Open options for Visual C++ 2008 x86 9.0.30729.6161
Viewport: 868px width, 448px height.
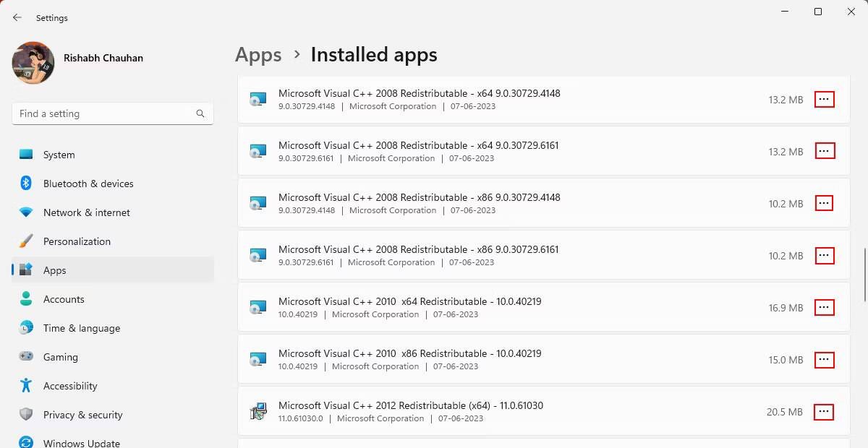tap(824, 255)
